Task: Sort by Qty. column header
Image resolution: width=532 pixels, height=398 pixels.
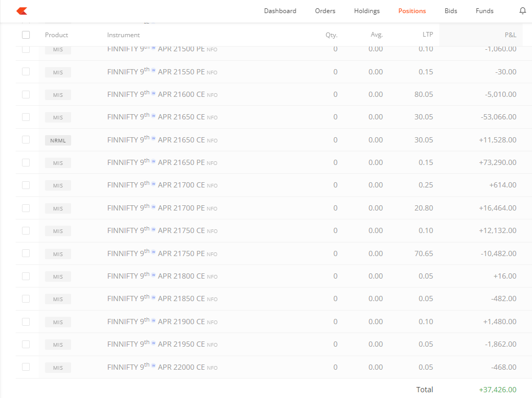Action: pyautogui.click(x=332, y=35)
